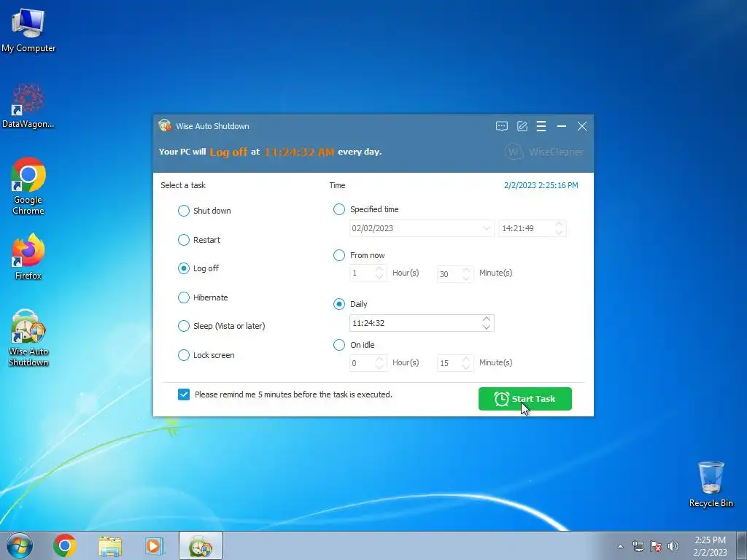This screenshot has height=560, width=747.
Task: Click the volume speaker tray icon
Action: click(673, 546)
